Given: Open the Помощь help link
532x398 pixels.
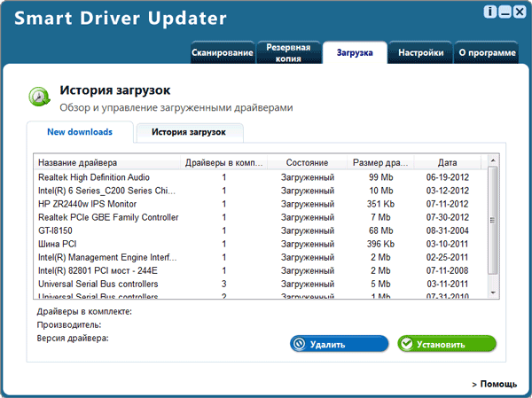Looking at the screenshot, I should click(x=498, y=384).
